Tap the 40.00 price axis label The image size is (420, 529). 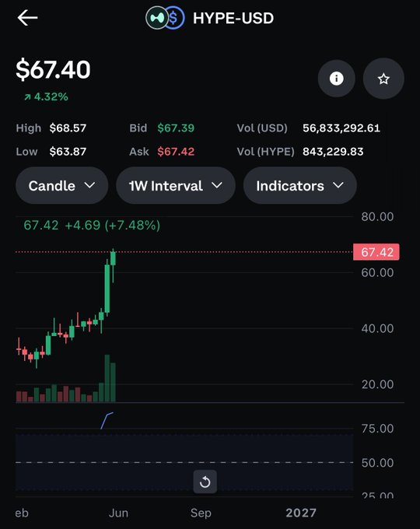coord(377,328)
